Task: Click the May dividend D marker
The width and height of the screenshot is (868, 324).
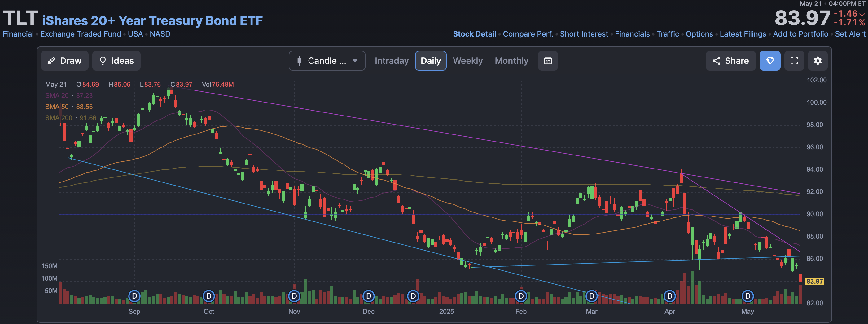Action: coord(748,296)
